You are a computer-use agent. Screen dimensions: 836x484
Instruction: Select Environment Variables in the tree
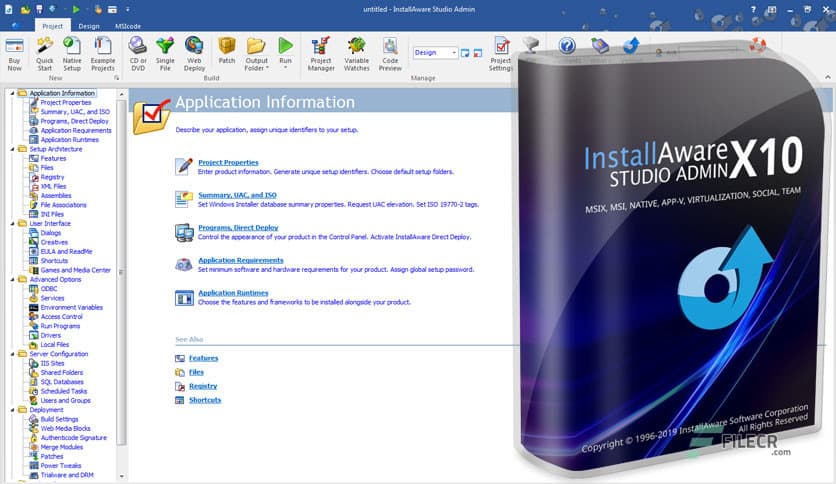tap(71, 308)
